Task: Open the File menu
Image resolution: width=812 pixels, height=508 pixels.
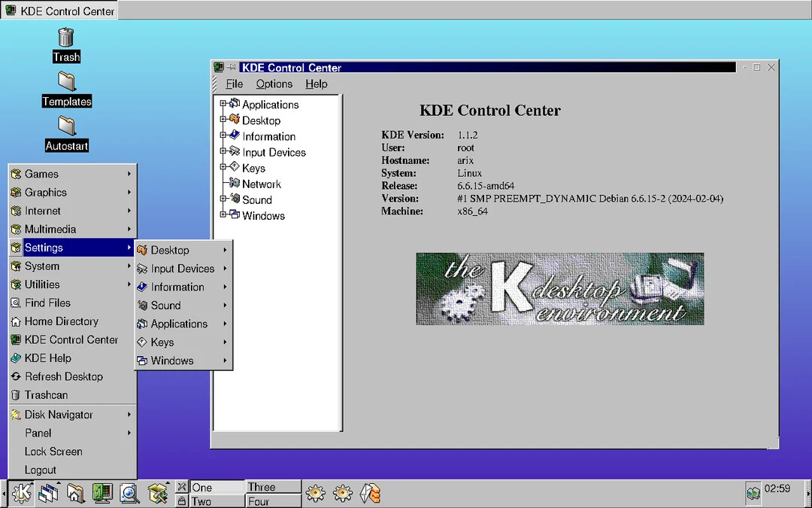Action: 234,84
